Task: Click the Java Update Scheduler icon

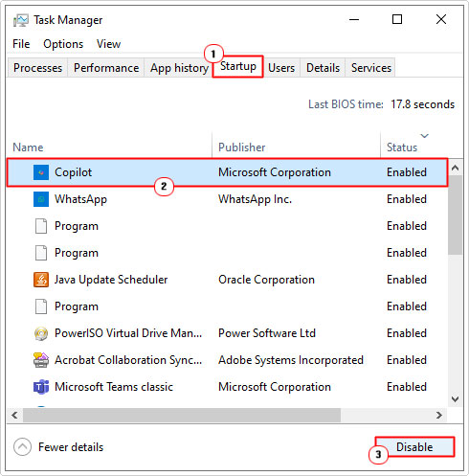Action: 41,280
